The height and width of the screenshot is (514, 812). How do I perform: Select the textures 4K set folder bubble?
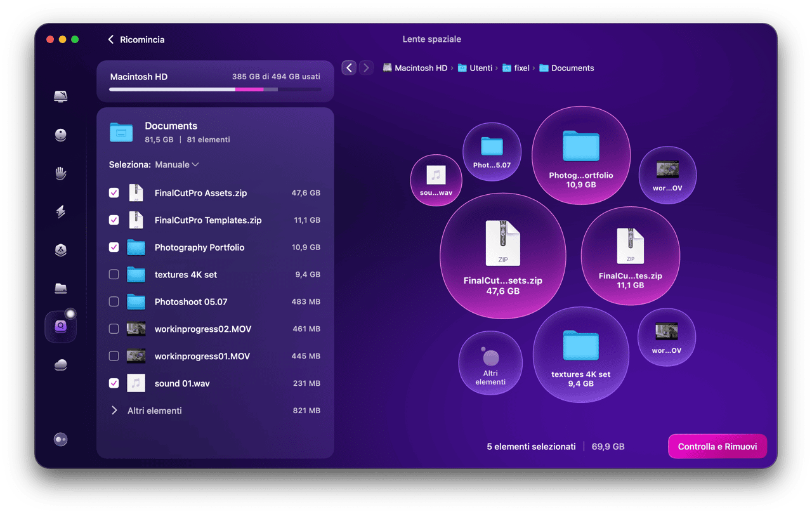point(580,354)
